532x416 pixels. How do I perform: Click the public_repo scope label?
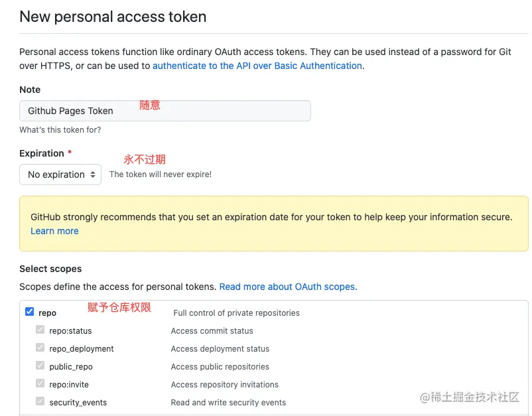(x=71, y=367)
